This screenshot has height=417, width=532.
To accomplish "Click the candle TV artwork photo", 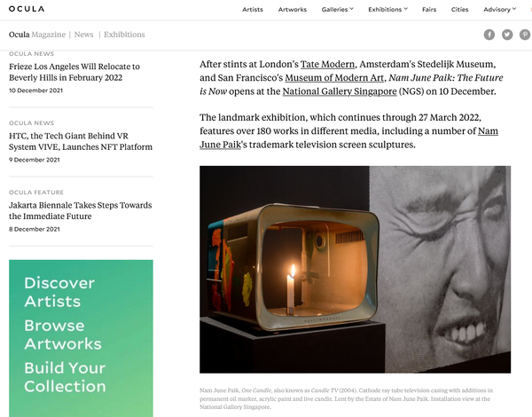I will [355, 270].
